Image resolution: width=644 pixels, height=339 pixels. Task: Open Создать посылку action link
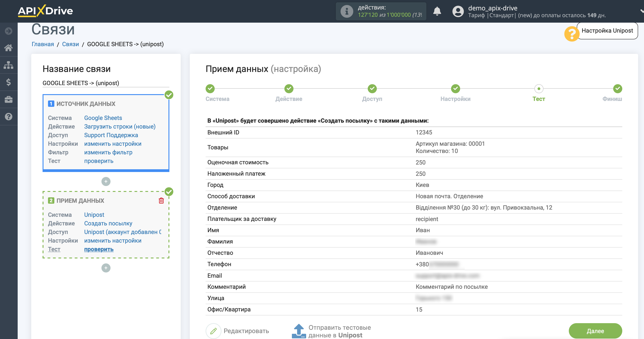coord(108,223)
